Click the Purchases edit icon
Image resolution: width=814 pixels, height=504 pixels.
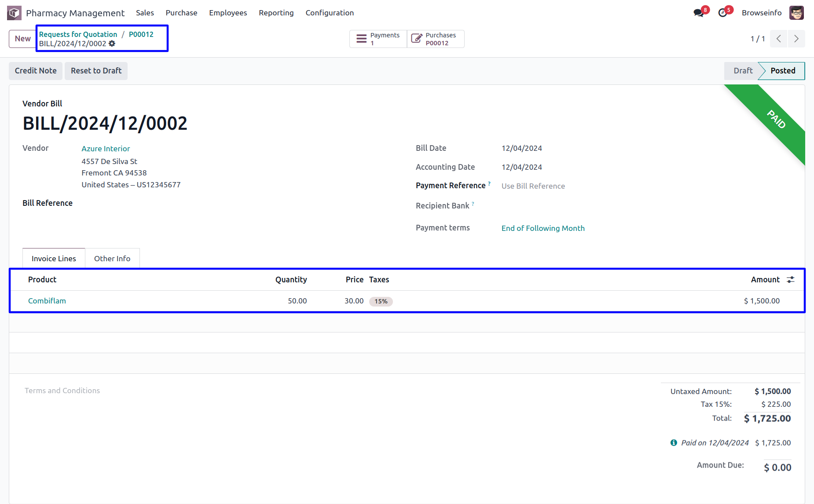pos(416,39)
